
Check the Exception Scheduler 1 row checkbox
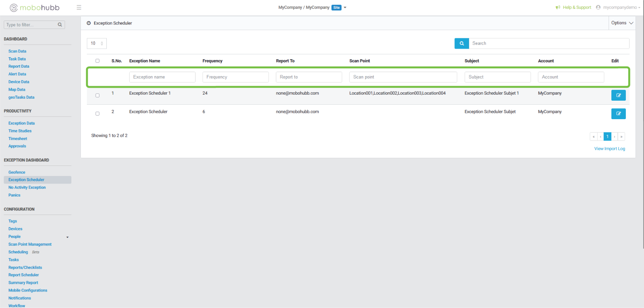[97, 95]
